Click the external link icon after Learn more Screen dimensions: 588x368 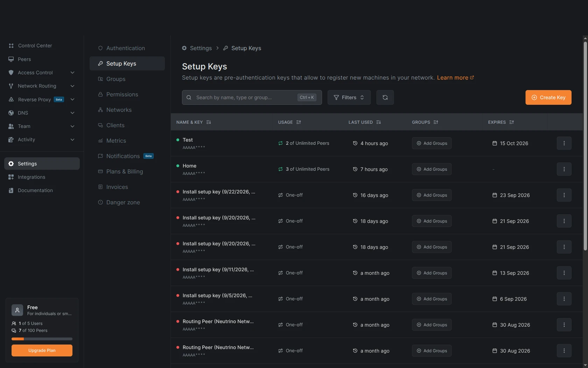click(x=472, y=77)
